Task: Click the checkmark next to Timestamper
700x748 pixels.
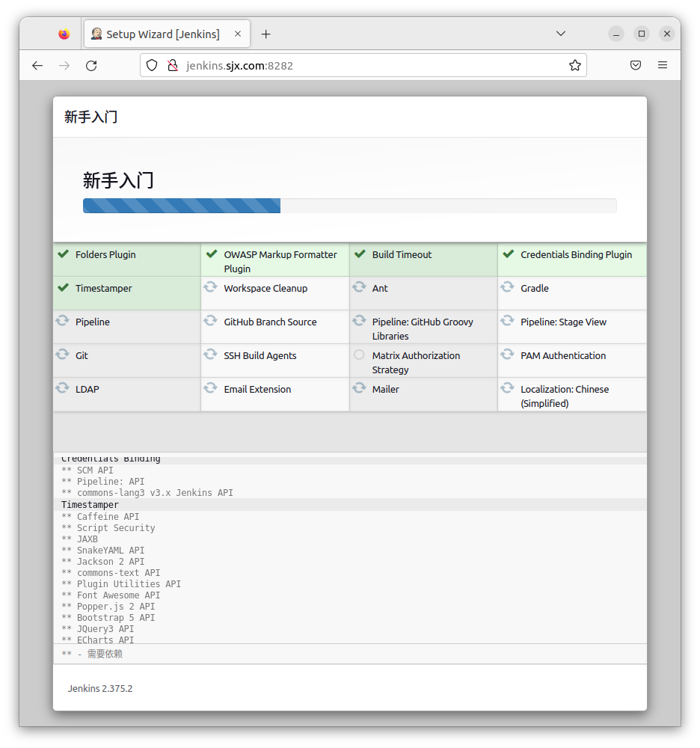Action: tap(63, 287)
